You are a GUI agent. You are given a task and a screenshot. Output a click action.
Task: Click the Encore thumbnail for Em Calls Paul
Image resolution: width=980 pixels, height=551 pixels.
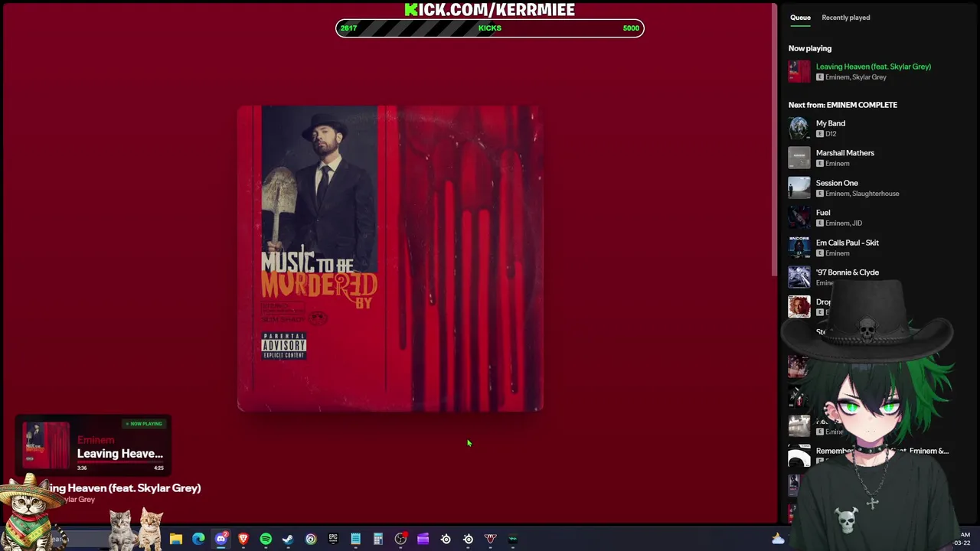799,247
